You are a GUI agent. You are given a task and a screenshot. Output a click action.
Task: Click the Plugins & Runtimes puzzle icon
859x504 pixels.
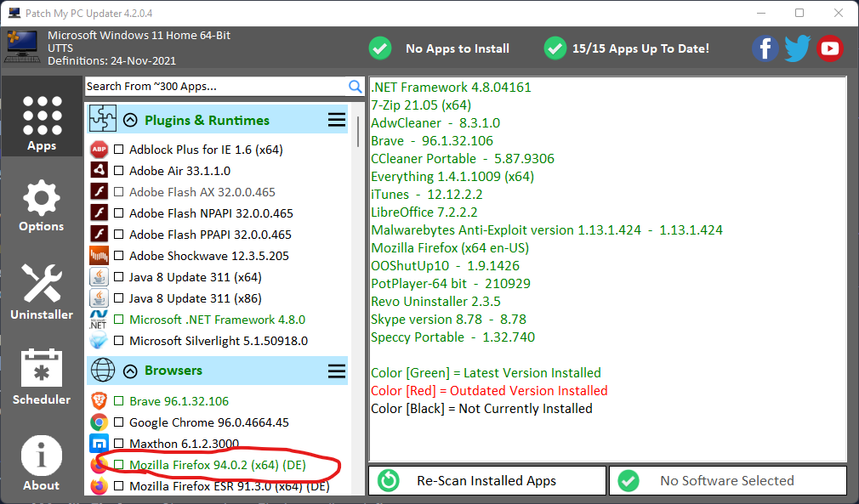(103, 118)
